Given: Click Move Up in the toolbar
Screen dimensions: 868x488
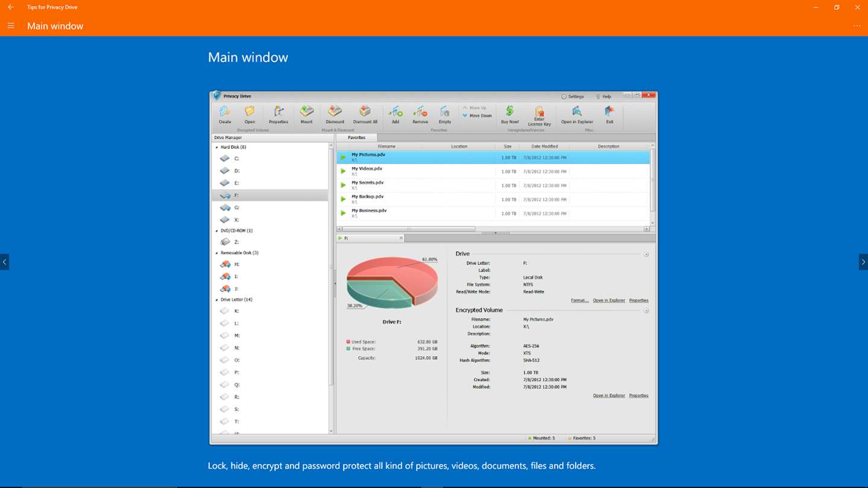Looking at the screenshot, I should click(x=474, y=108).
